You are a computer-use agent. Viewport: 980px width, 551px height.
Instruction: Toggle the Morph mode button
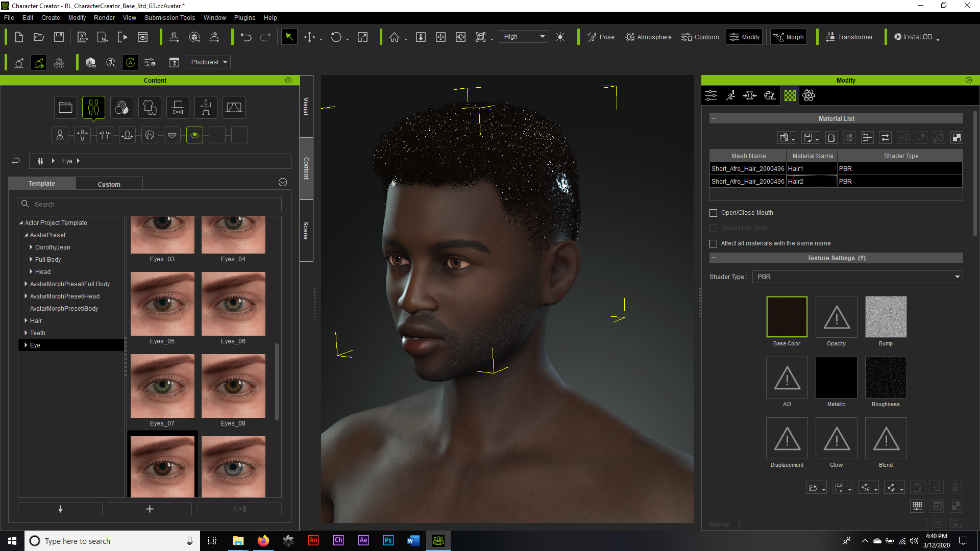click(789, 37)
